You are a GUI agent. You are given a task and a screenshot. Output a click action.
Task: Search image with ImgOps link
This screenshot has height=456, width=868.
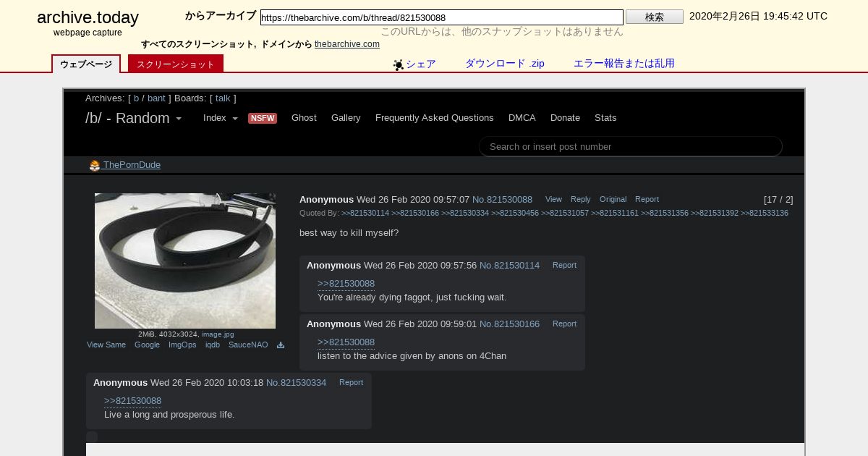[x=182, y=345]
